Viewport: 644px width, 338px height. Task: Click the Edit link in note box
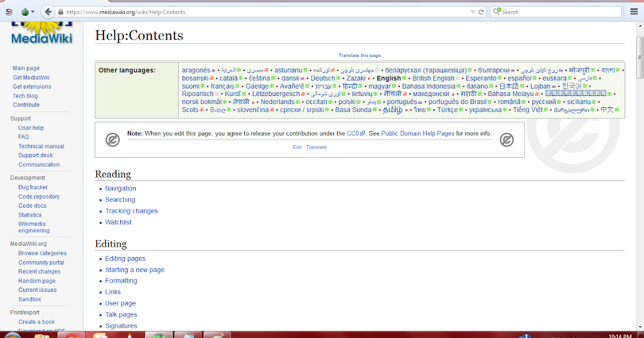point(297,147)
